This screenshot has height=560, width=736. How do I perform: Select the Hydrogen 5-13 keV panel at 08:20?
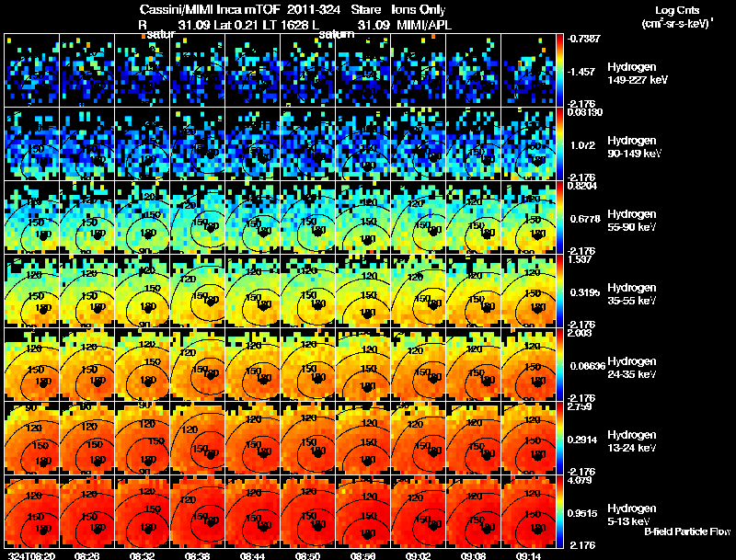32,512
